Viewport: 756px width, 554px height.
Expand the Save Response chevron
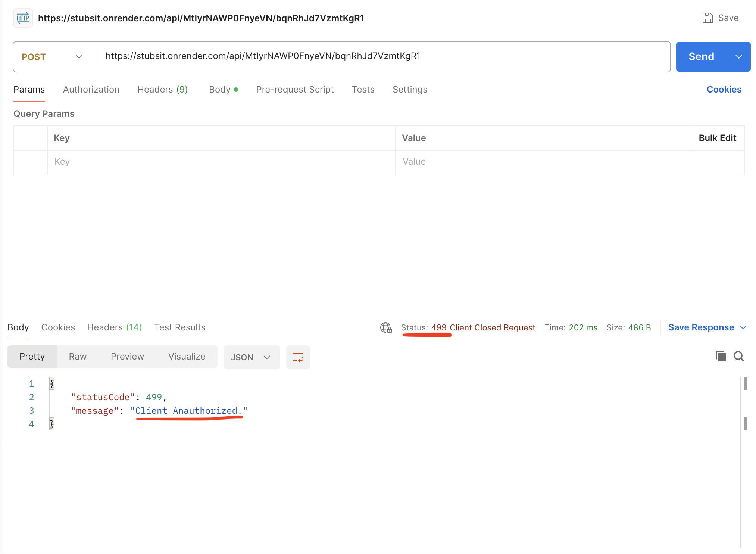[743, 327]
